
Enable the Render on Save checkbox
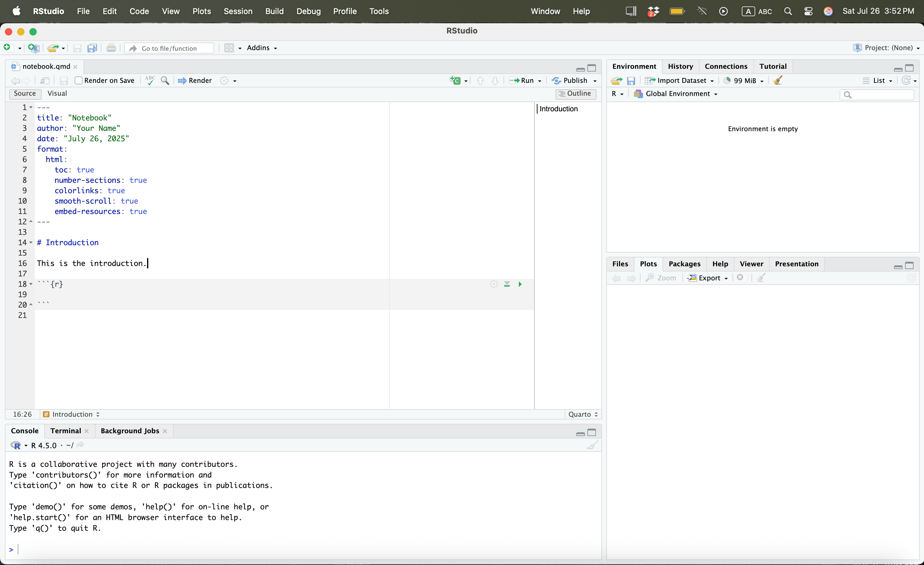point(78,80)
